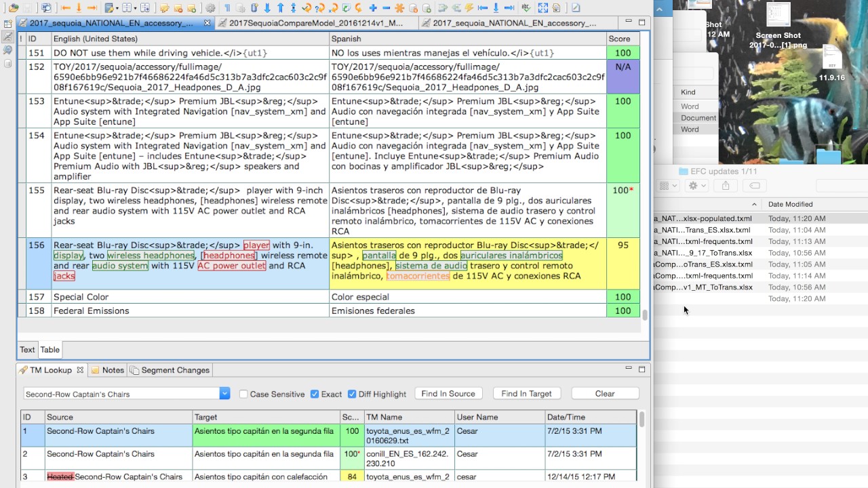Viewport: 868px width, 488px height.
Task: Click the solid blue up arrow icon
Action: pyautogui.click(x=280, y=8)
